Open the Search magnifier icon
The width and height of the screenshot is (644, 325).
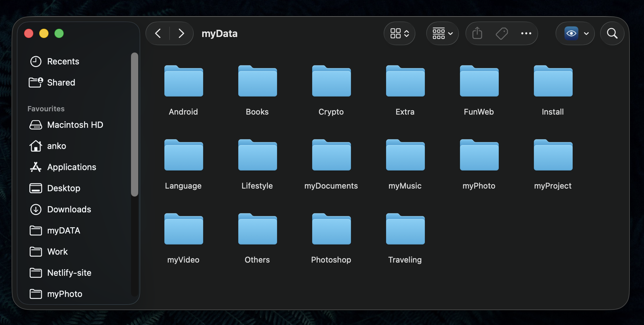(612, 33)
